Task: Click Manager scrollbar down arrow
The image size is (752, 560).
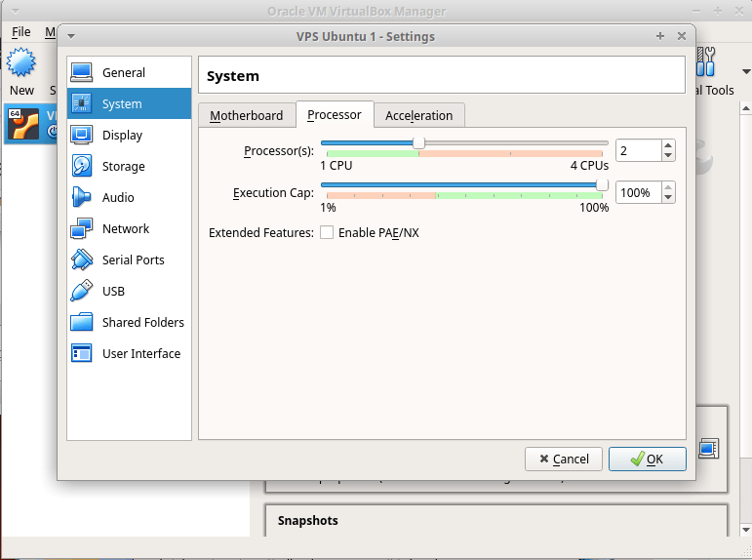Action: pos(746,530)
